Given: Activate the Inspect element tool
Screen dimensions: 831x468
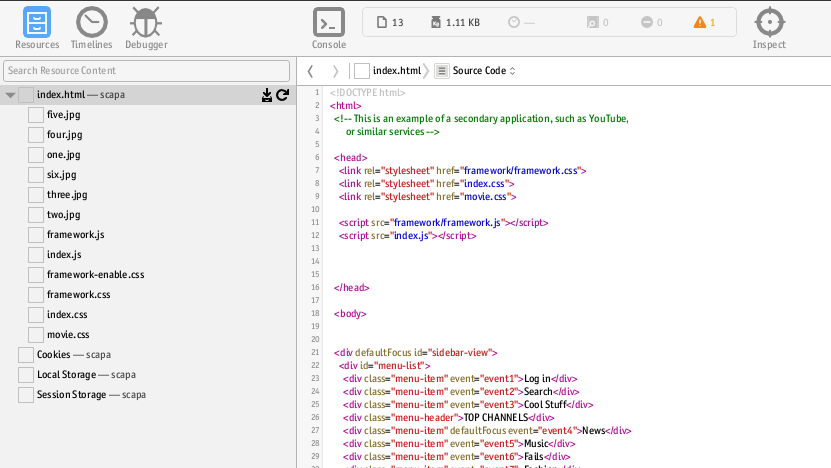Looking at the screenshot, I should [x=769, y=27].
